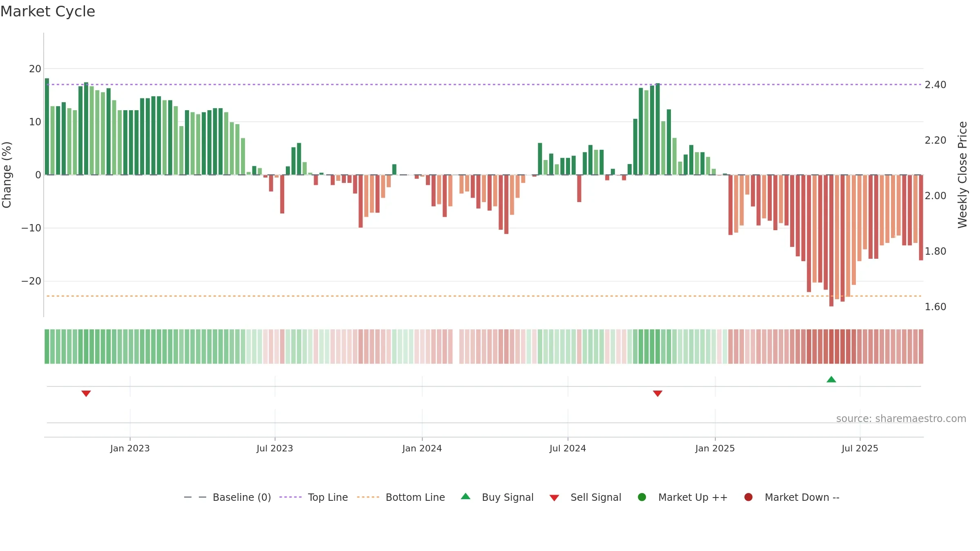
Task: Click the Jul 2025 axis label
Action: 860,449
